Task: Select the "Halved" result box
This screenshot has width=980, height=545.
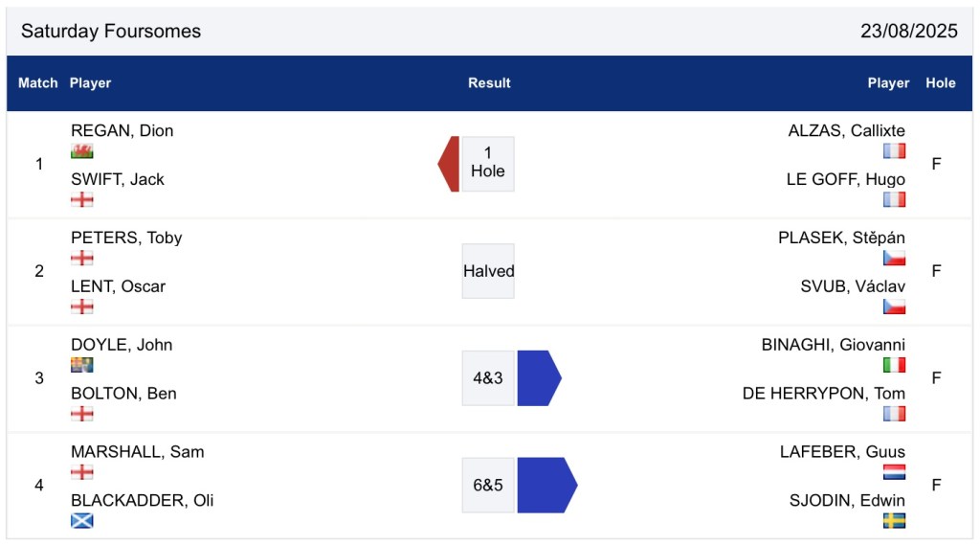Action: 488,271
